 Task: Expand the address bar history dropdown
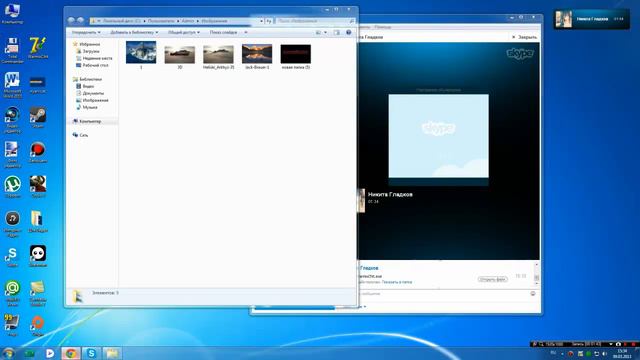pyautogui.click(x=261, y=20)
